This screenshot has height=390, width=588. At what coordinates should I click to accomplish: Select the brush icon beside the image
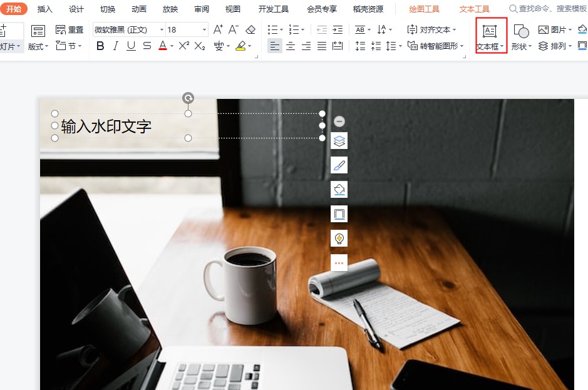pos(339,165)
